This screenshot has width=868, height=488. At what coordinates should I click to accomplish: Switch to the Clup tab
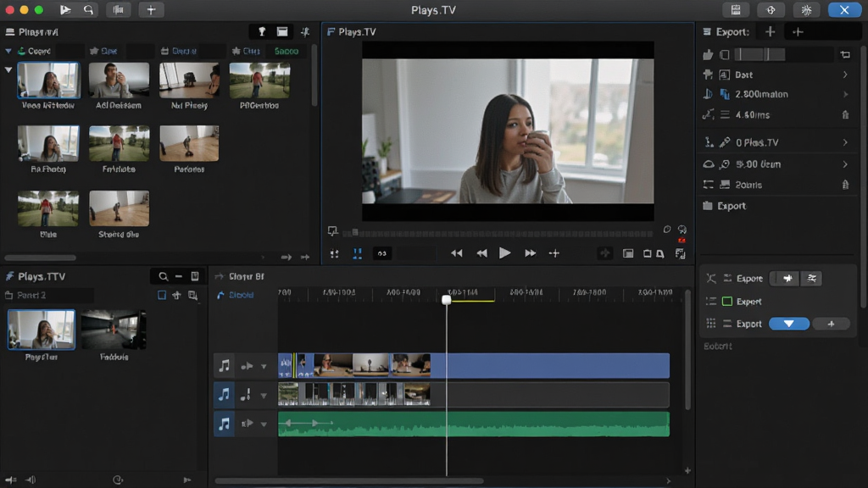(247, 51)
